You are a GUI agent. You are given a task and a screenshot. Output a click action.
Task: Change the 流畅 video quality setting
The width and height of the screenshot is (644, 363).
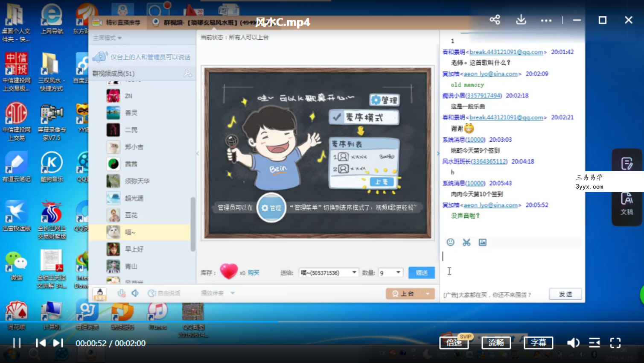pos(496,343)
